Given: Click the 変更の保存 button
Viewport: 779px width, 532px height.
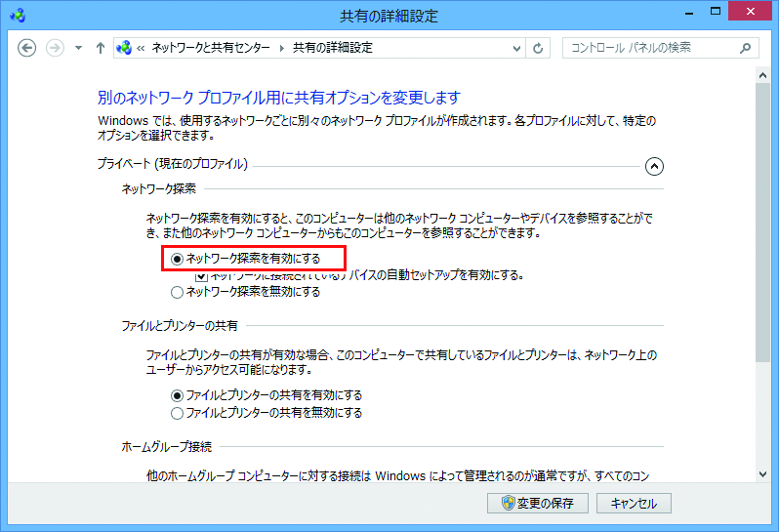Looking at the screenshot, I should pos(538,503).
